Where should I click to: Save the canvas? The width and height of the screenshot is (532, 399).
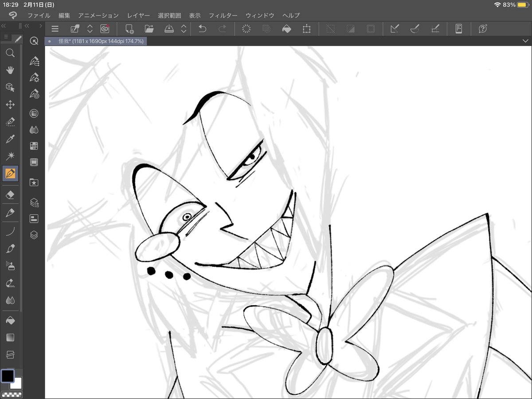tap(169, 29)
